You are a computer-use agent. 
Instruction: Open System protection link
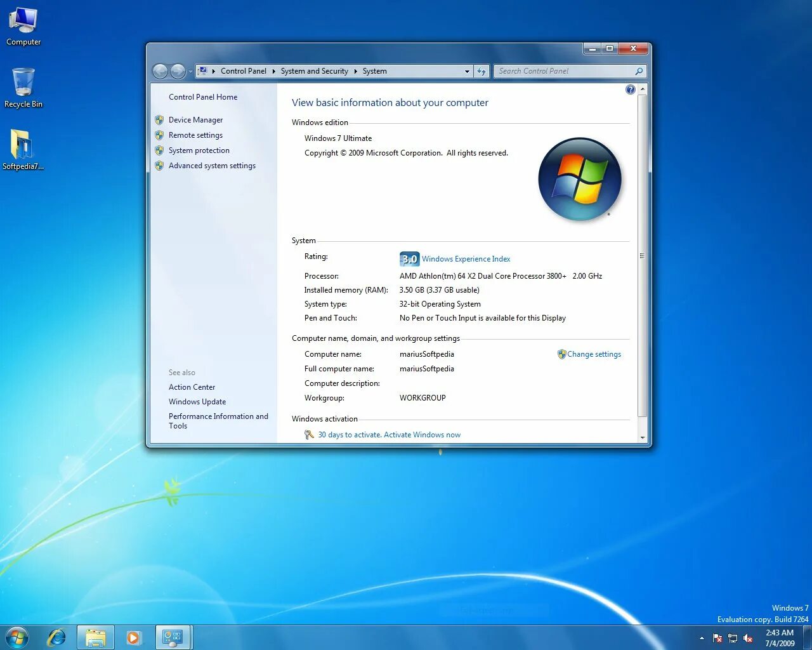click(x=199, y=150)
